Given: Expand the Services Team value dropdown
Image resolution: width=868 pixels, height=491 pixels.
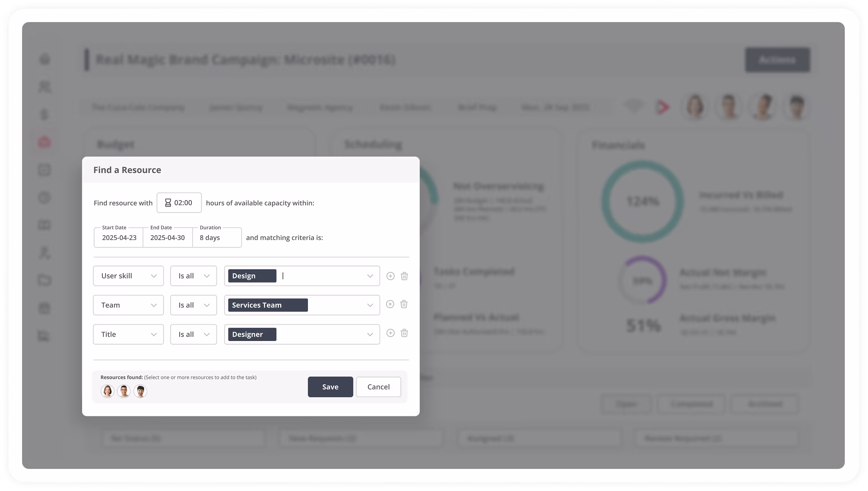Looking at the screenshot, I should pos(370,305).
